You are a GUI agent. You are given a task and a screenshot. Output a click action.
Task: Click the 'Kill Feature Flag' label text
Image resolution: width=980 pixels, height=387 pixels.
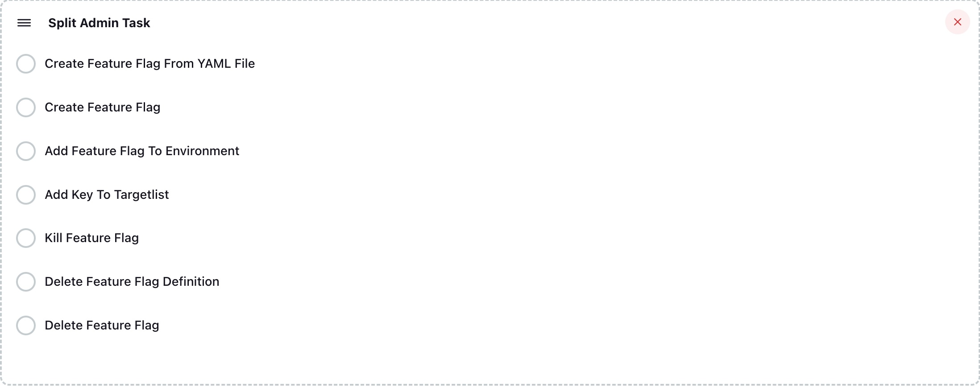click(x=91, y=238)
